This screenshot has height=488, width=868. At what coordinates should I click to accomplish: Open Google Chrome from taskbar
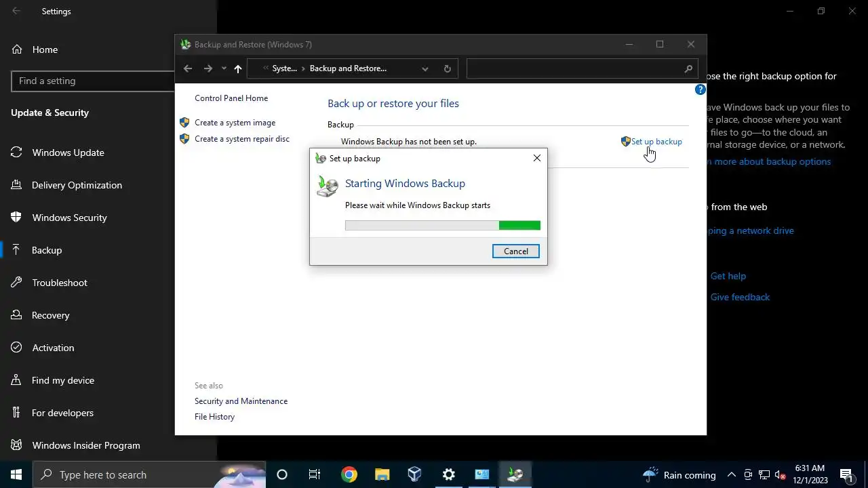pos(349,474)
